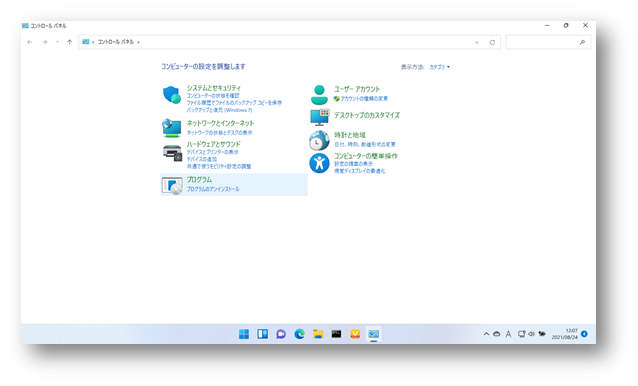Open バックアップと復元 (Windows 7) link
The width and height of the screenshot is (638, 386).
click(219, 110)
